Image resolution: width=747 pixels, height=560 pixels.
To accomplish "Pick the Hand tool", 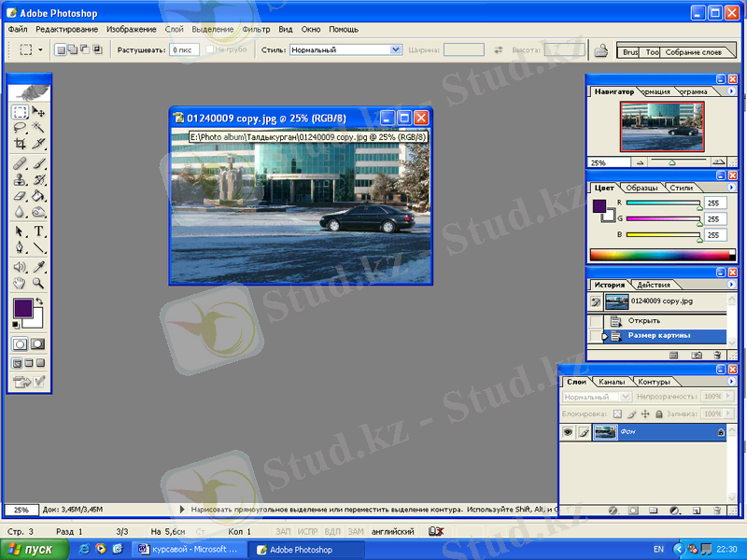I will [x=20, y=282].
